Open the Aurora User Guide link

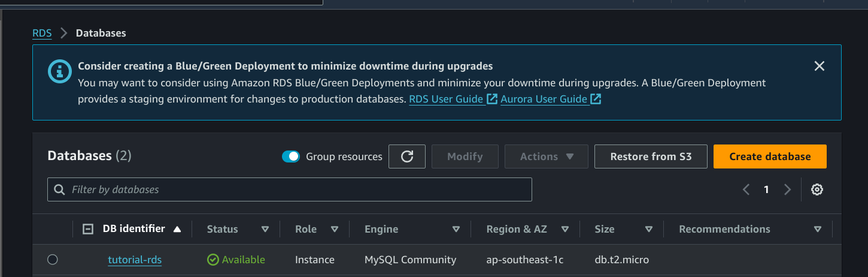(544, 99)
